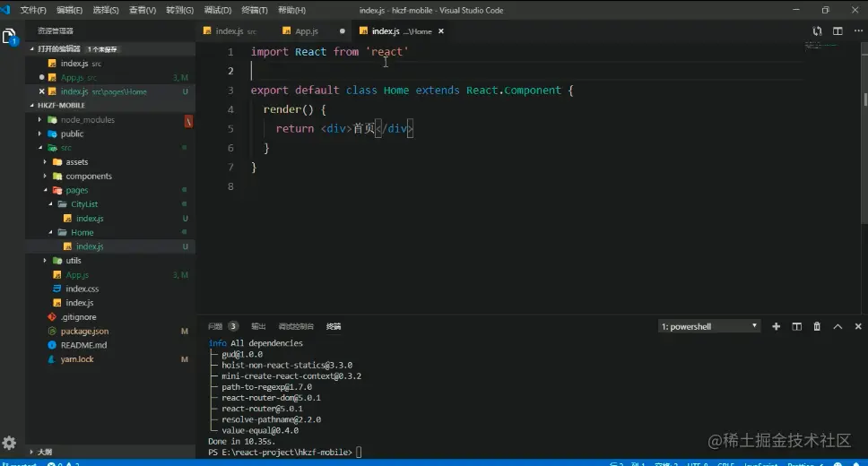Switch to the 调试控制台 panel tab
This screenshot has width=868, height=466.
click(x=296, y=326)
